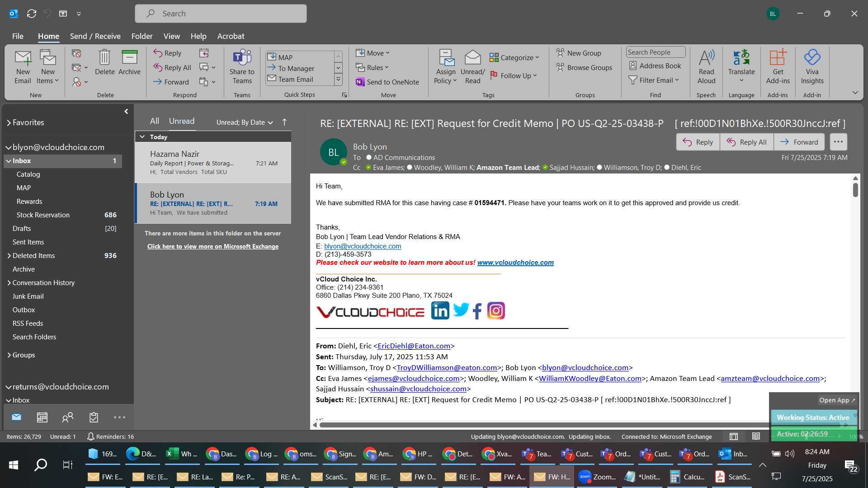The image size is (868, 488).
Task: Click Read Aloud icon
Action: (x=706, y=67)
